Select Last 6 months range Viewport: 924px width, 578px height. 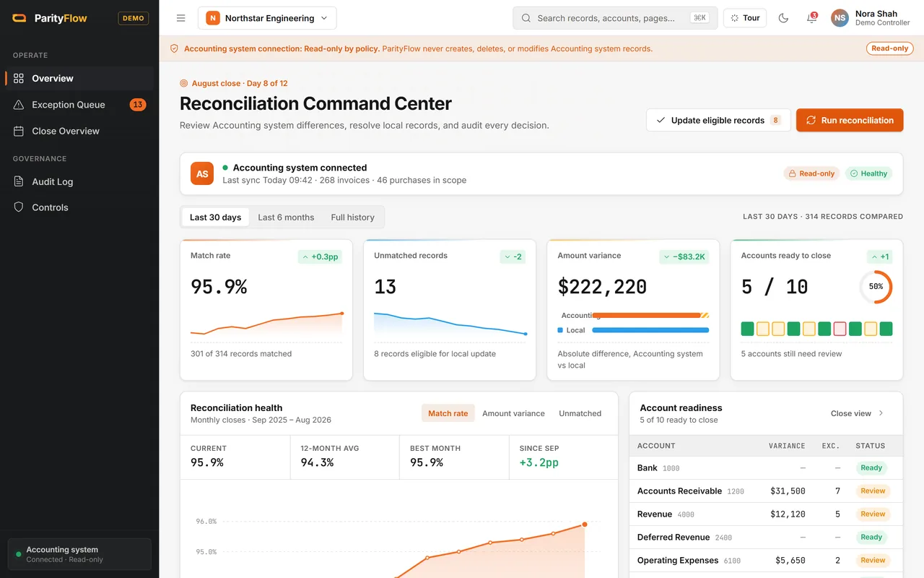coord(286,217)
